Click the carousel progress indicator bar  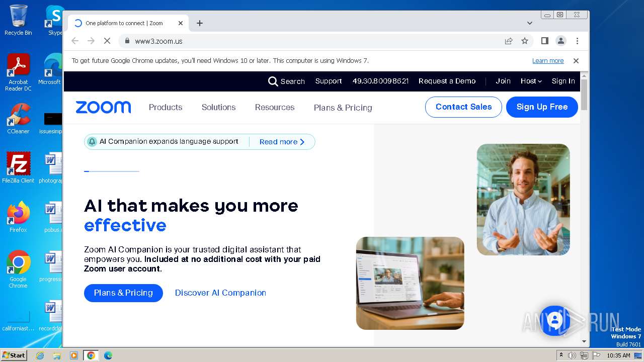click(x=112, y=171)
